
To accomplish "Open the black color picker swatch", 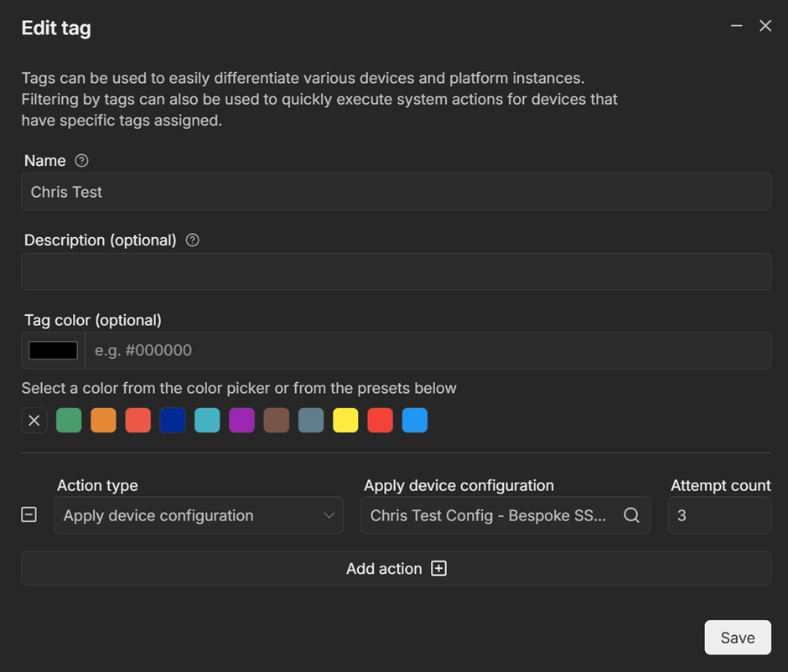I will tap(54, 350).
